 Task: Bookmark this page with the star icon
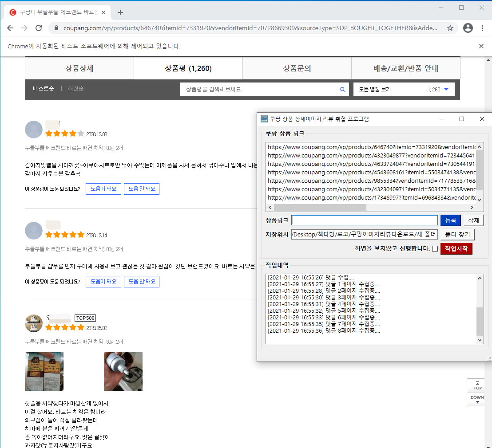coord(450,28)
